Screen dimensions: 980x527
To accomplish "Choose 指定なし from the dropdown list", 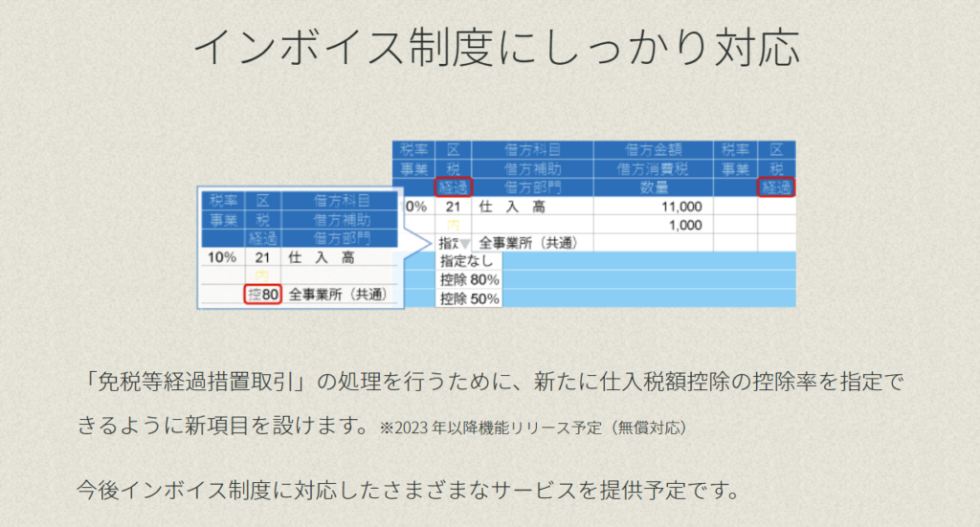I will click(469, 261).
